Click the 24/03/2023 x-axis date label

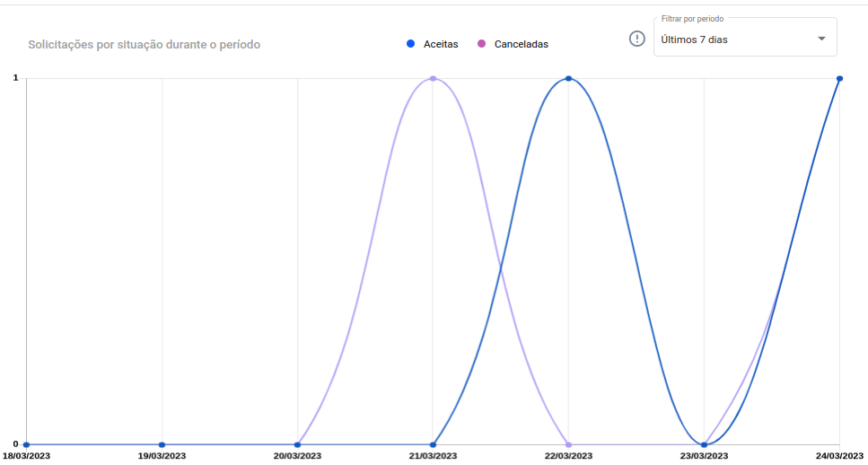tap(838, 456)
